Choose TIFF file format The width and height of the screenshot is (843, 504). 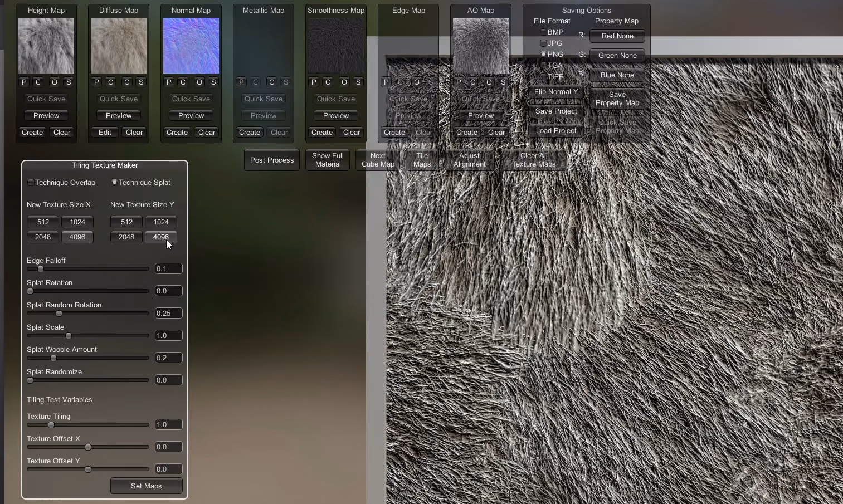(x=552, y=76)
